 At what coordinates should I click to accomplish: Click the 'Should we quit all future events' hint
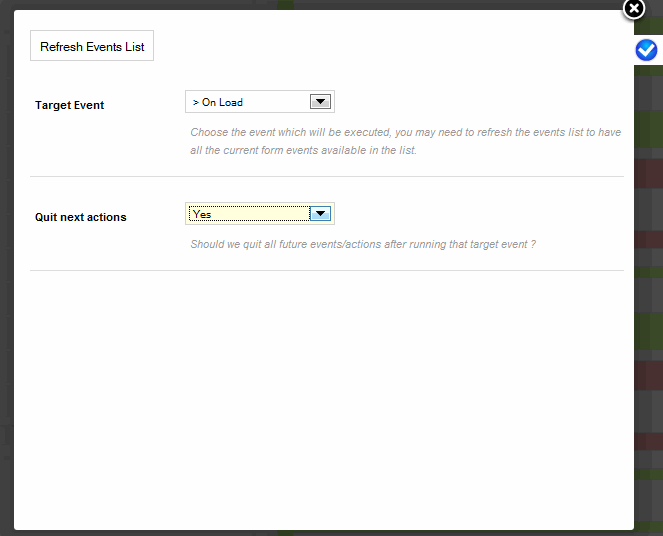pos(363,244)
